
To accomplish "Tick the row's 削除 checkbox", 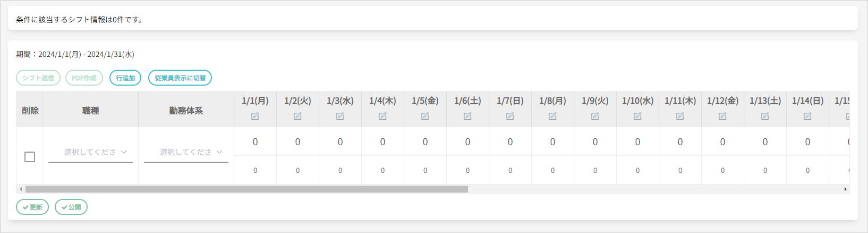I will coord(30,157).
